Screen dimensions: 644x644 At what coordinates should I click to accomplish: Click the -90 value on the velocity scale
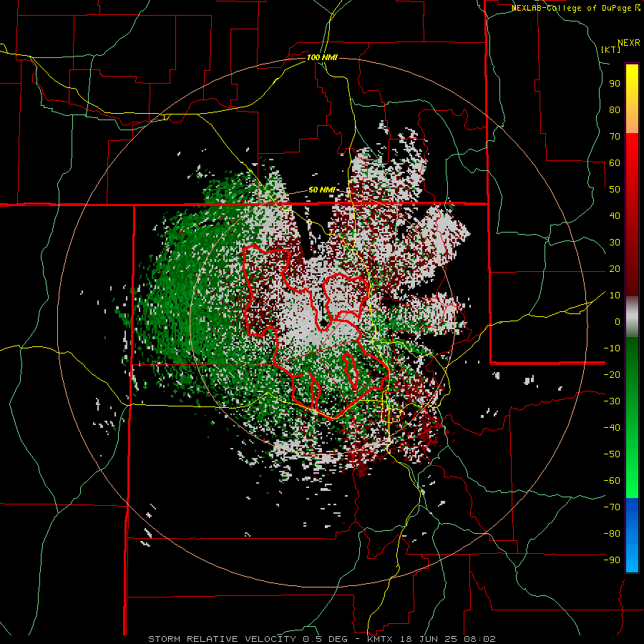point(612,560)
